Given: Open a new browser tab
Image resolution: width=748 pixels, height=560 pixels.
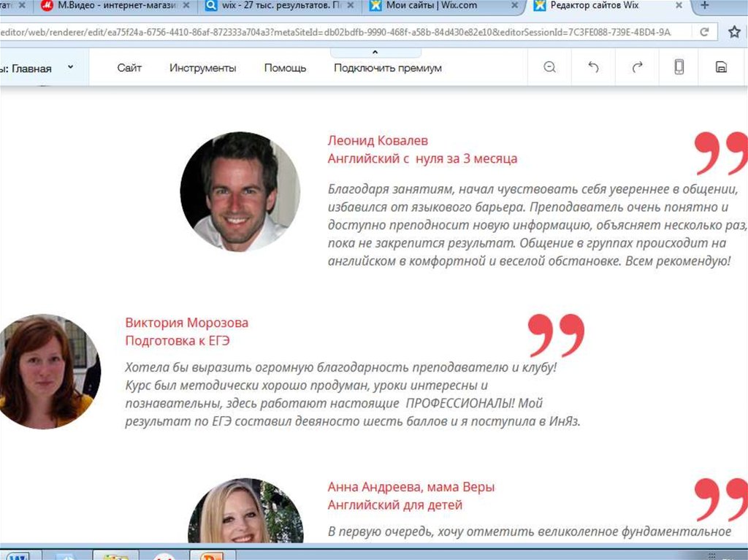Looking at the screenshot, I should tap(705, 6).
